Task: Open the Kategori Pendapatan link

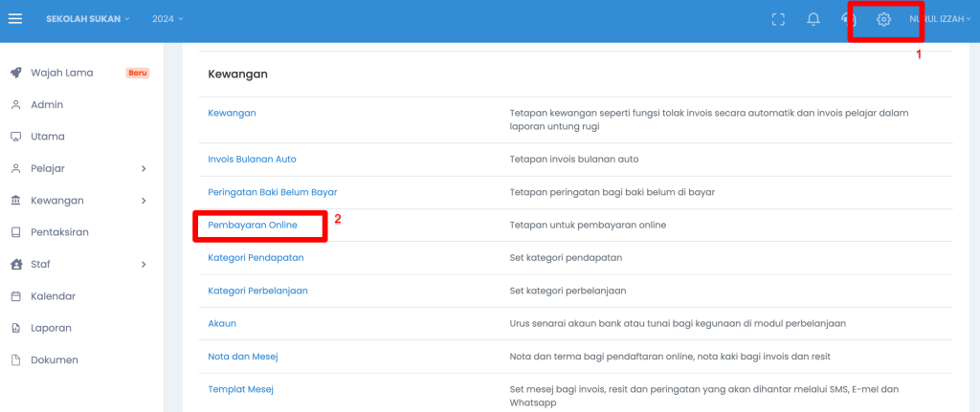Action: tap(256, 258)
